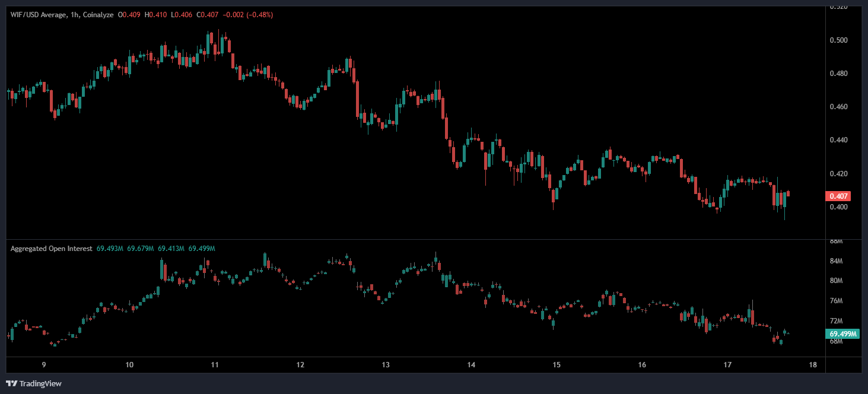Click the 84M open interest axis label
This screenshot has height=394, width=868.
(836, 261)
